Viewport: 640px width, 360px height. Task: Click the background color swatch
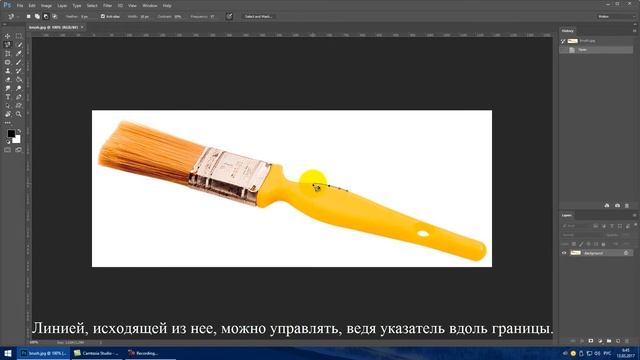tap(17, 140)
